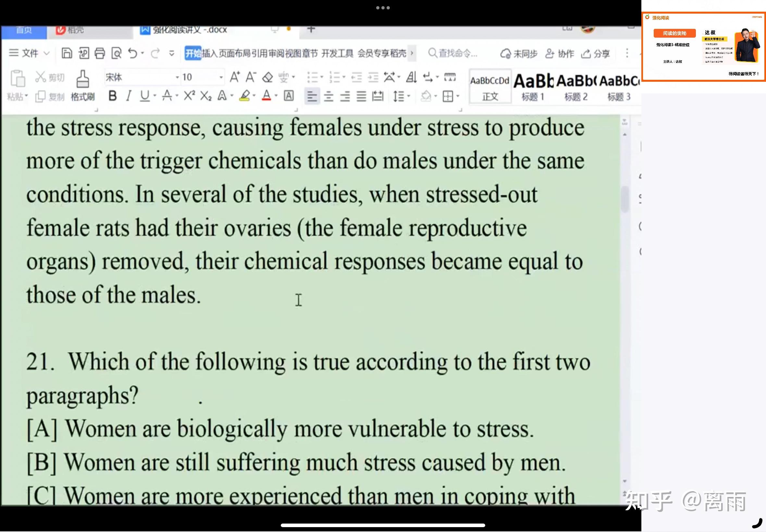
Task: Switch to the Page Layout (页面布局) tab
Action: pyautogui.click(x=235, y=53)
